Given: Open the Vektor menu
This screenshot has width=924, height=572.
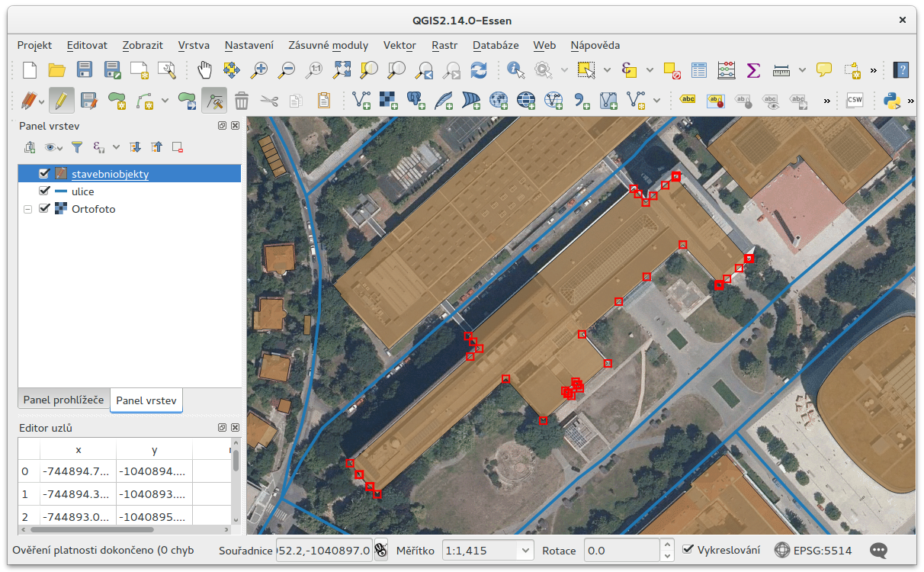Looking at the screenshot, I should (399, 45).
